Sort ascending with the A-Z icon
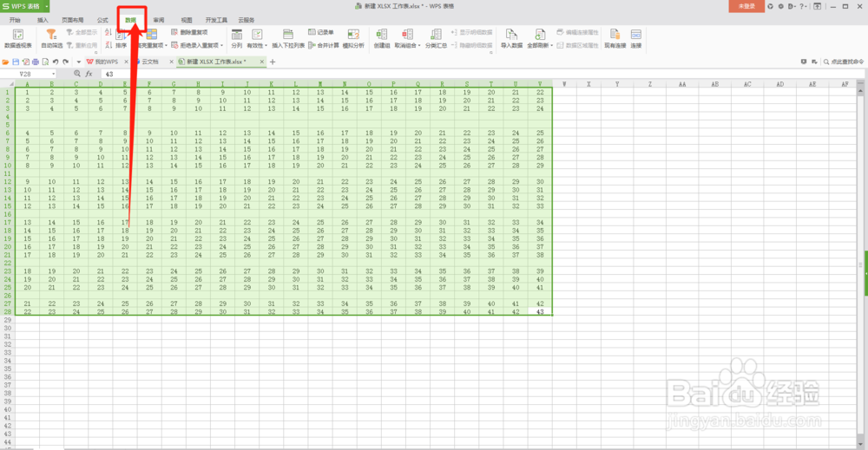This screenshot has width=868, height=450. point(108,33)
